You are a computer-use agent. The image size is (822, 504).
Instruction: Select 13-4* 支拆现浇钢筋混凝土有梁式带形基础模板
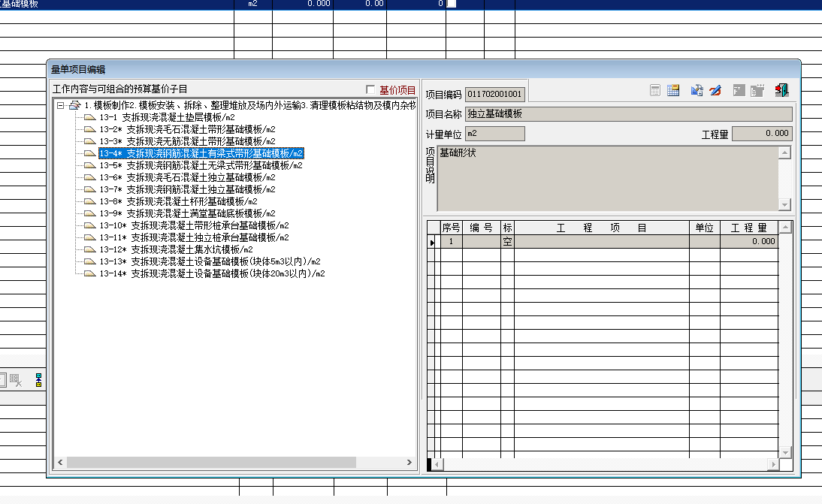(x=201, y=153)
